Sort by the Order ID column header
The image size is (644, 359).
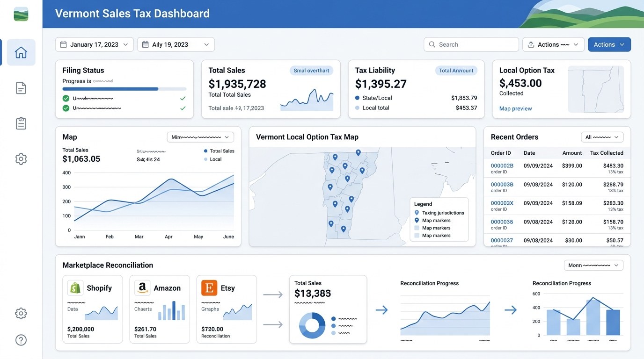501,153
